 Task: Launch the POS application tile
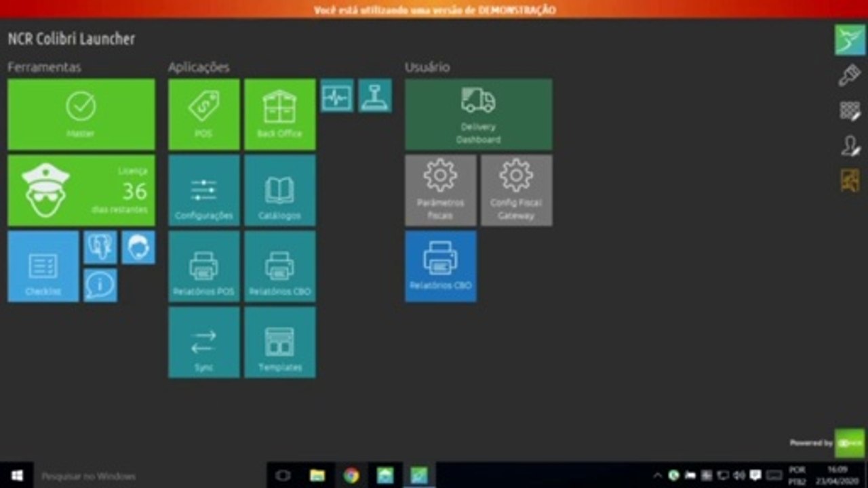[x=204, y=115]
